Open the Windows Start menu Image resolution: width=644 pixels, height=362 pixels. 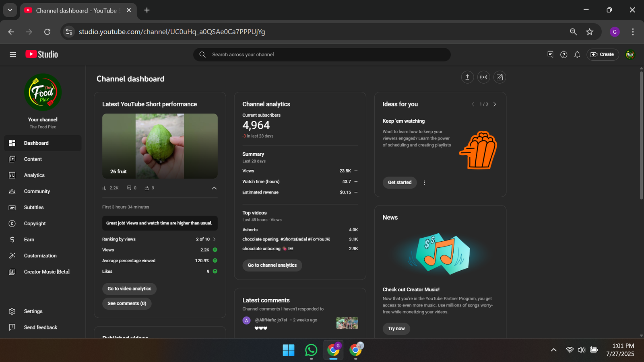pyautogui.click(x=289, y=350)
